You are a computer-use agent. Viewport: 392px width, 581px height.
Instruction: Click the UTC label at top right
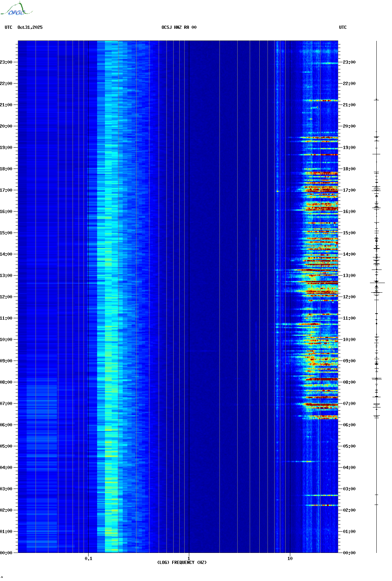343,27
